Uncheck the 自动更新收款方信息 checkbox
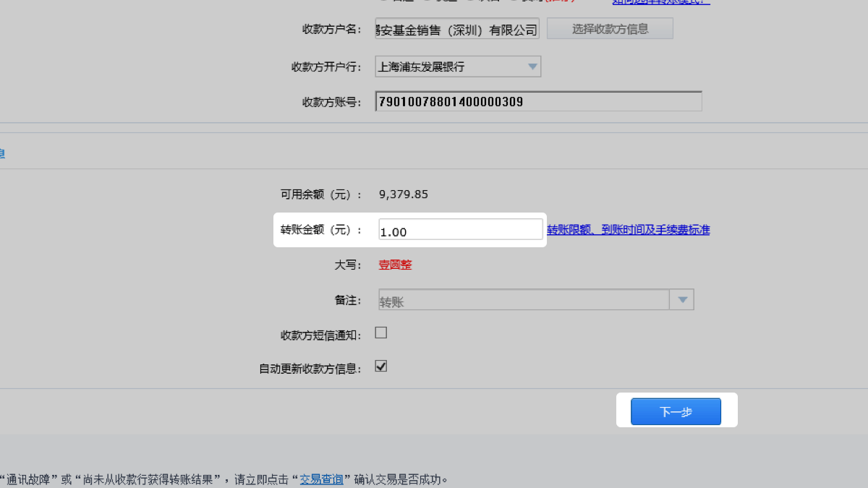Viewport: 868px width, 488px height. 381,366
